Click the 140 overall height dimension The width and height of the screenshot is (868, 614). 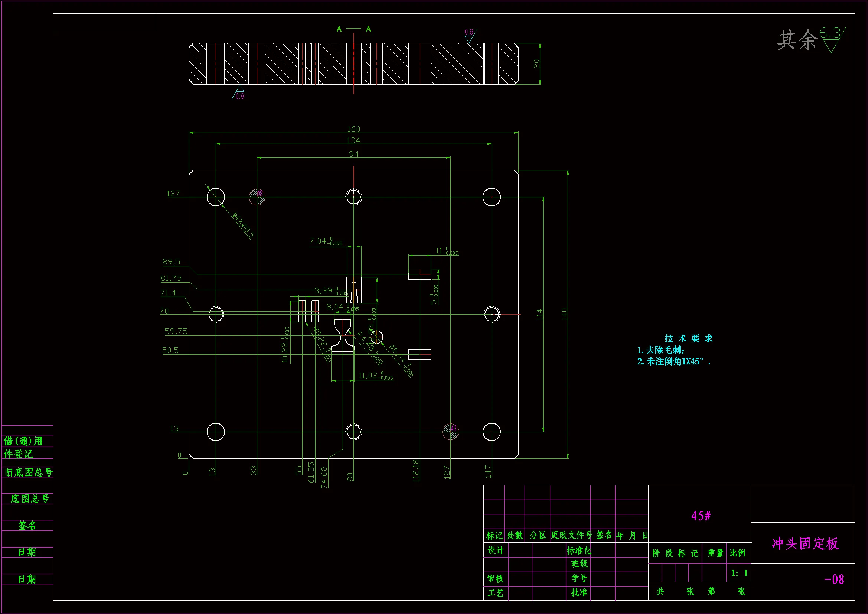[564, 314]
